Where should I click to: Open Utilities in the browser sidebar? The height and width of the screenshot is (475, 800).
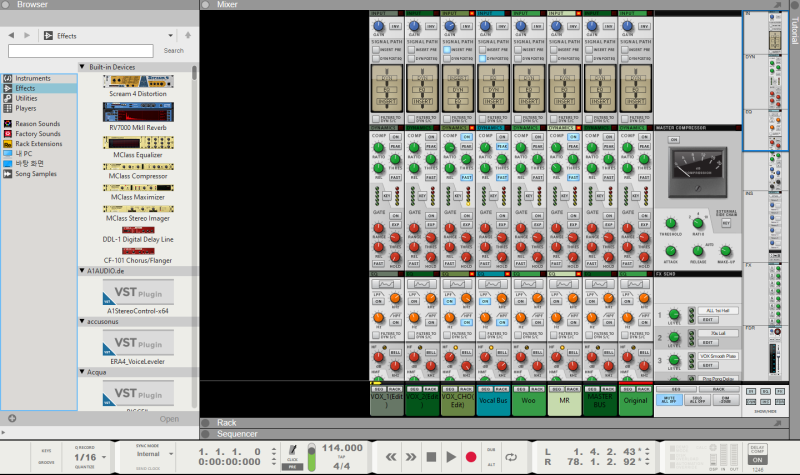point(26,98)
